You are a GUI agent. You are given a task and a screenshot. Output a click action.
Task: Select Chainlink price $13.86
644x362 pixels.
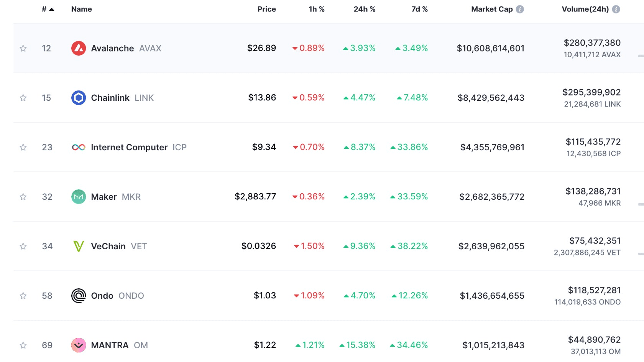point(262,97)
